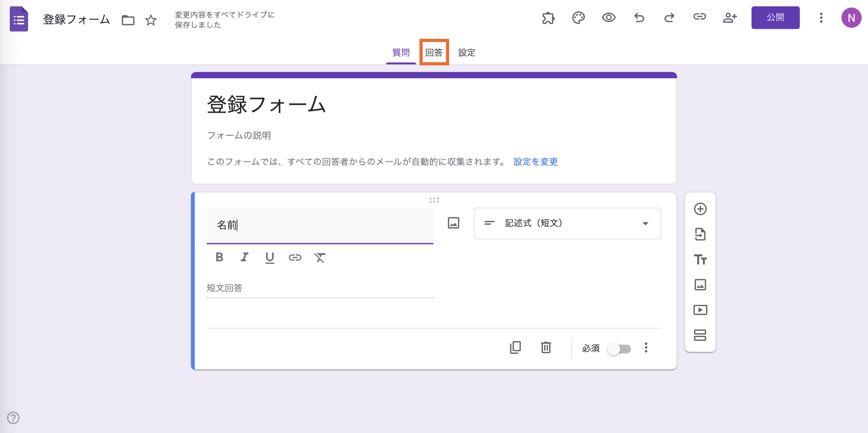This screenshot has width=868, height=433.
Task: Star the 登録フォーム document
Action: click(151, 20)
